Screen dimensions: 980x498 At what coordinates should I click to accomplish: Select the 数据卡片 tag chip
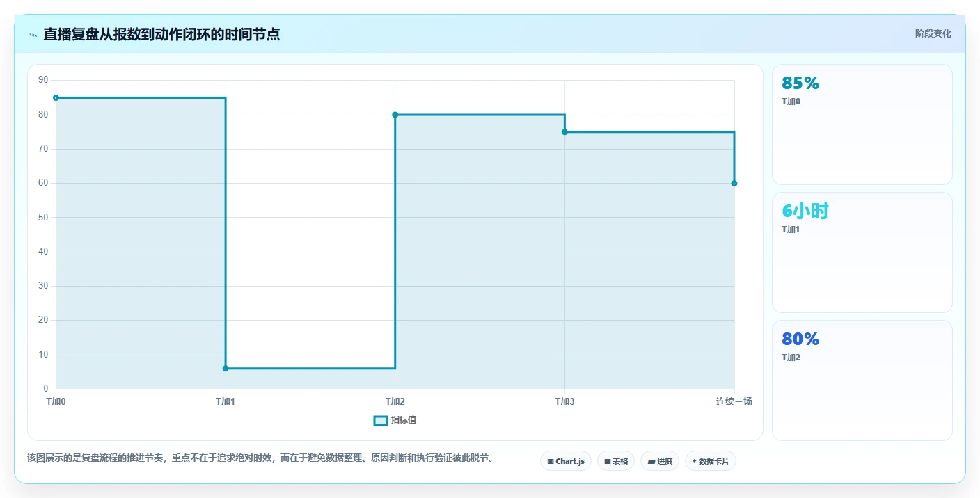[710, 461]
